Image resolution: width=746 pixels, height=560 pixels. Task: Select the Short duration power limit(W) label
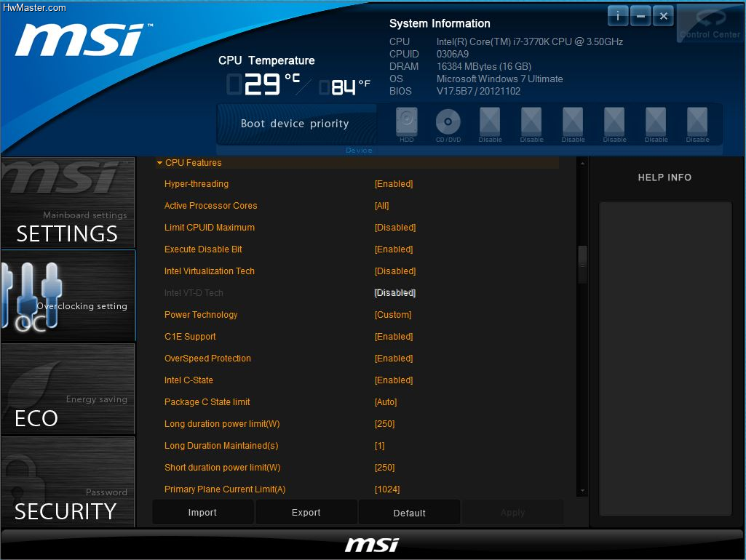point(222,468)
